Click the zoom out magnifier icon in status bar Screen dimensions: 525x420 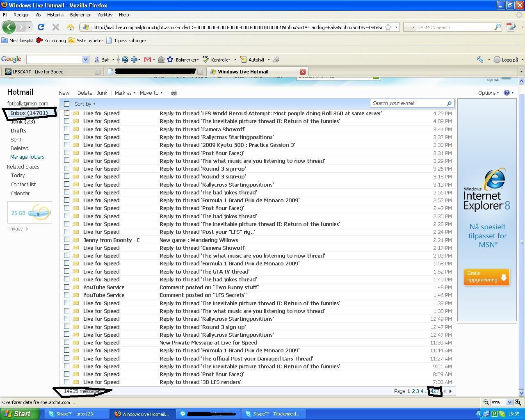486,402
